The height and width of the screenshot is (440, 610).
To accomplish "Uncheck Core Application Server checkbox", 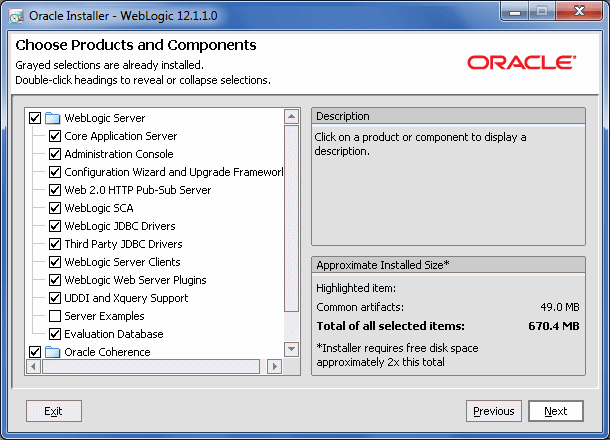I will click(55, 136).
